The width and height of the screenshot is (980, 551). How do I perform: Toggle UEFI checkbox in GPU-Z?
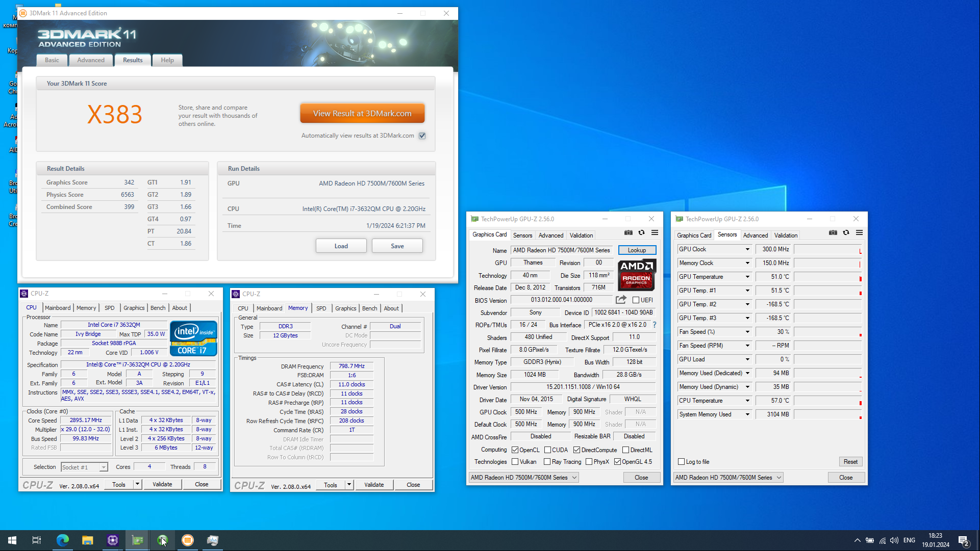point(636,300)
